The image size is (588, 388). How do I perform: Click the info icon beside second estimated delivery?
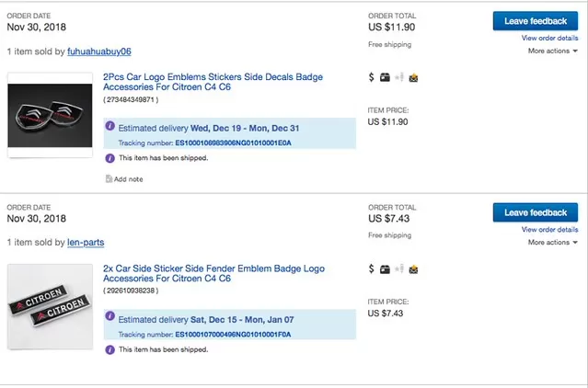coord(110,318)
